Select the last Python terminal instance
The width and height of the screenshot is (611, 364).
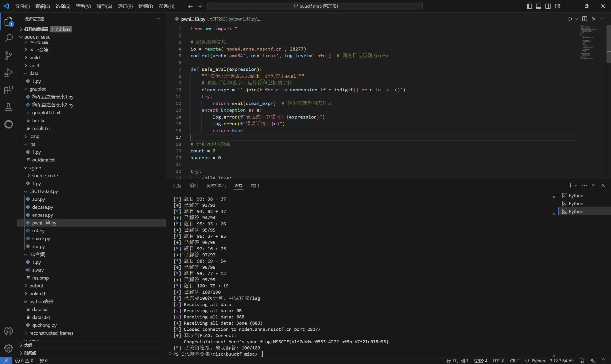click(x=584, y=211)
